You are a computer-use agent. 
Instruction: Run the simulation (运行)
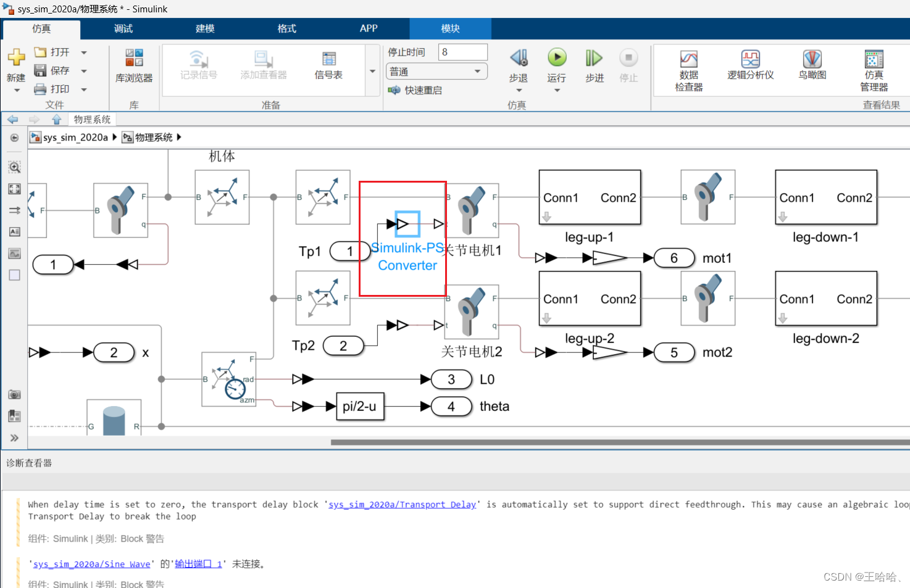pos(557,65)
